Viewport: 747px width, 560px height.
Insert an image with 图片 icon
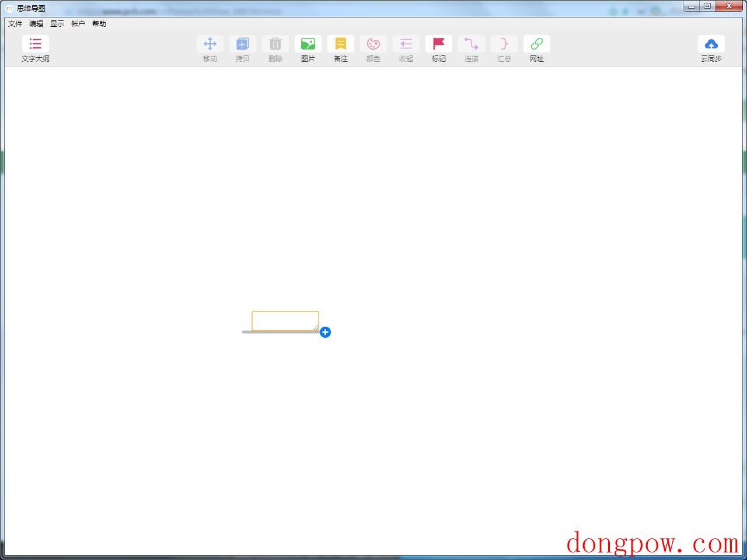tap(308, 44)
